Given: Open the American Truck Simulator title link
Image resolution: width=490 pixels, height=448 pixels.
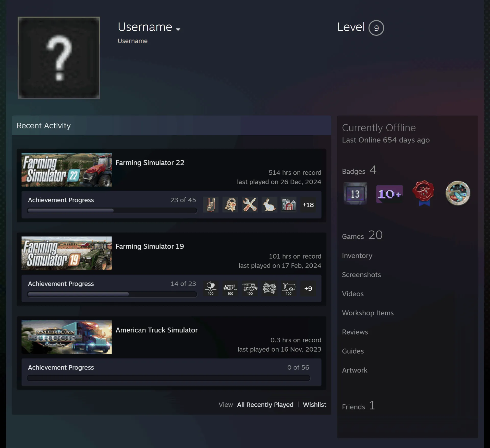Looking at the screenshot, I should pos(156,330).
